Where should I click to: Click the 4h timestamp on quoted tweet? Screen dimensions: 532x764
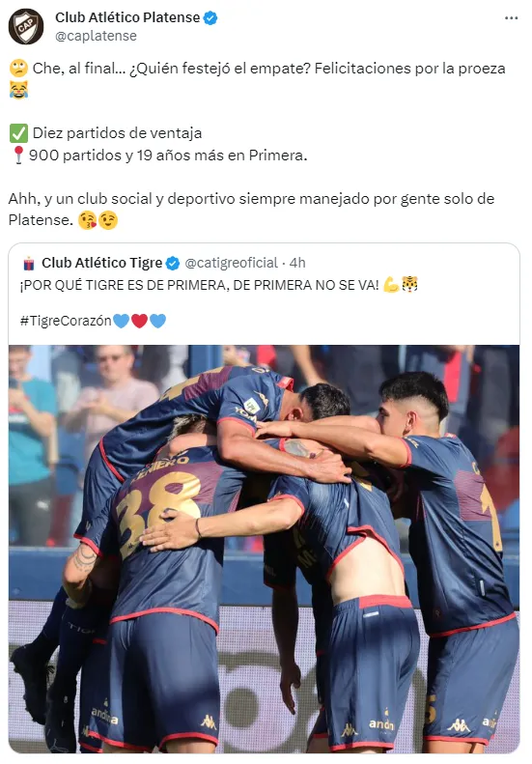point(297,263)
